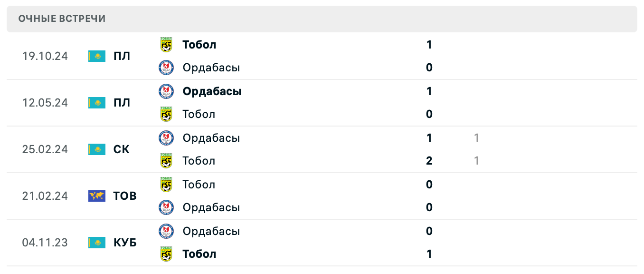Click the Ордабасы badge in the 04.11.23 match
The height and width of the screenshot is (274, 644).
tap(167, 231)
